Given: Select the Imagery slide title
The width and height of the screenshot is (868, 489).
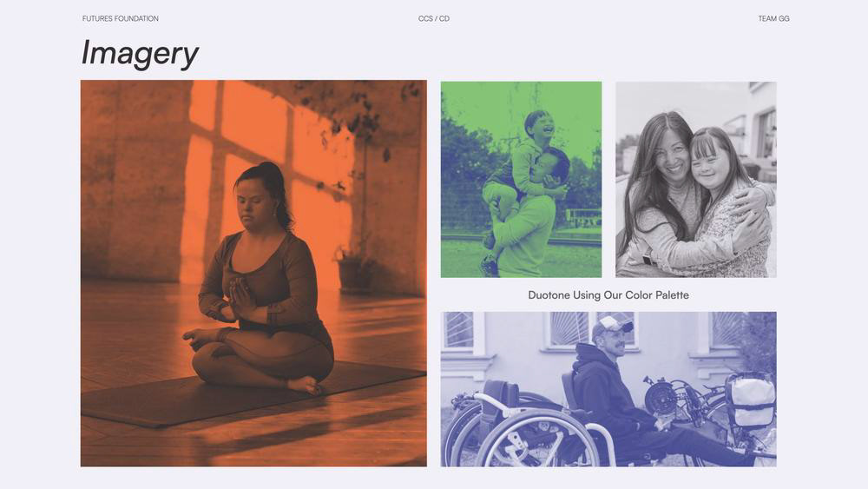Looking at the screenshot, I should click(140, 54).
